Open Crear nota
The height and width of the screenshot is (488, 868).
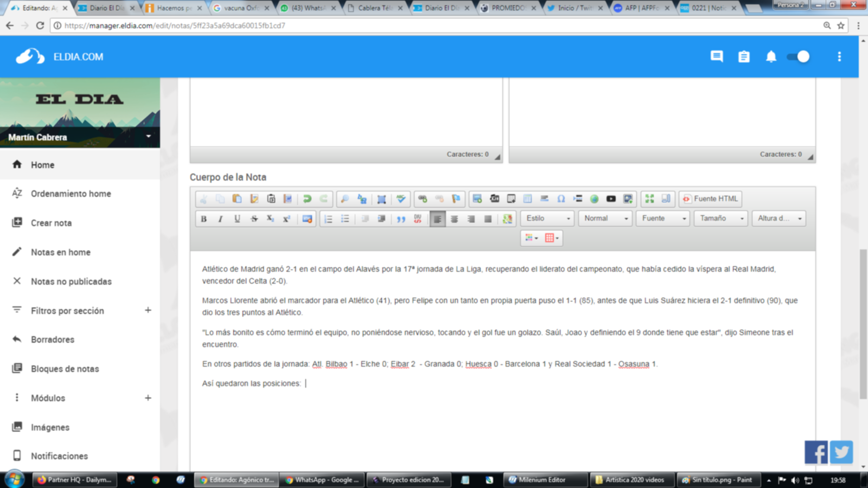pyautogui.click(x=80, y=223)
